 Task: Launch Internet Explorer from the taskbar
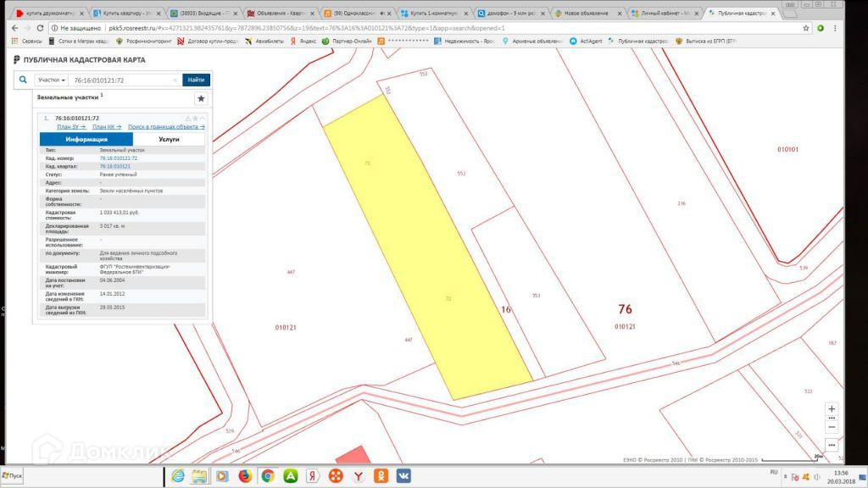[x=178, y=476]
